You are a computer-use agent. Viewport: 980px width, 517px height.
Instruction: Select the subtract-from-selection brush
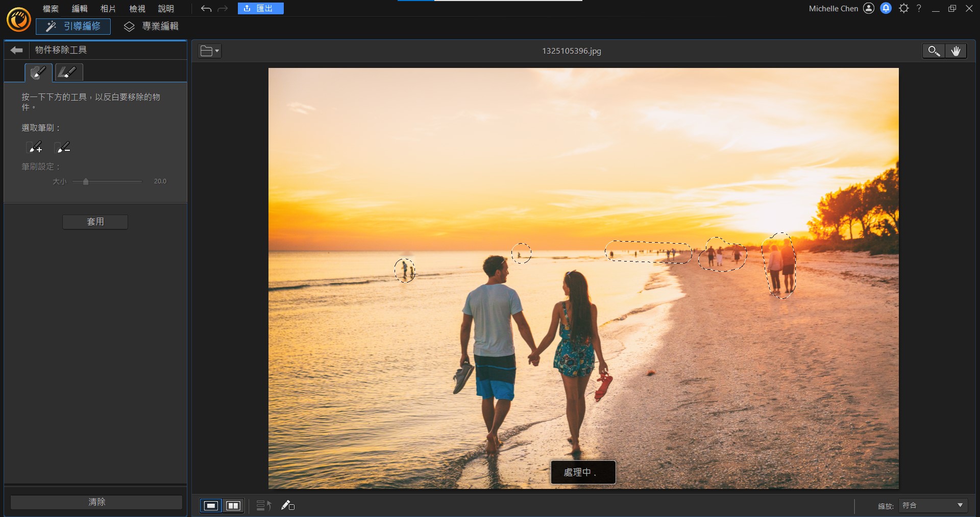[x=63, y=148]
